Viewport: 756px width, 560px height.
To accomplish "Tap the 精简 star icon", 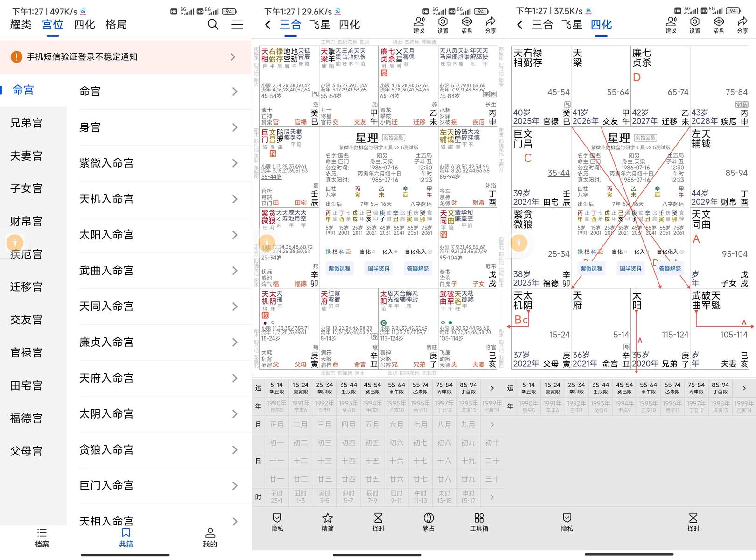I will click(x=328, y=522).
